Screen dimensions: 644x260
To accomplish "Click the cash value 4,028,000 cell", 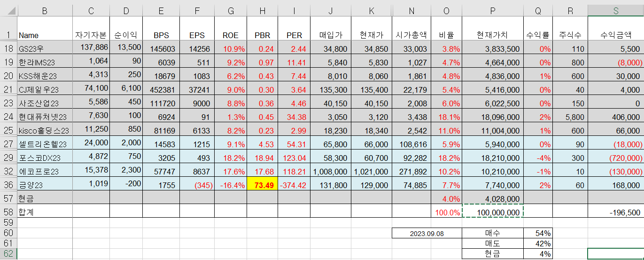I will [493, 198].
